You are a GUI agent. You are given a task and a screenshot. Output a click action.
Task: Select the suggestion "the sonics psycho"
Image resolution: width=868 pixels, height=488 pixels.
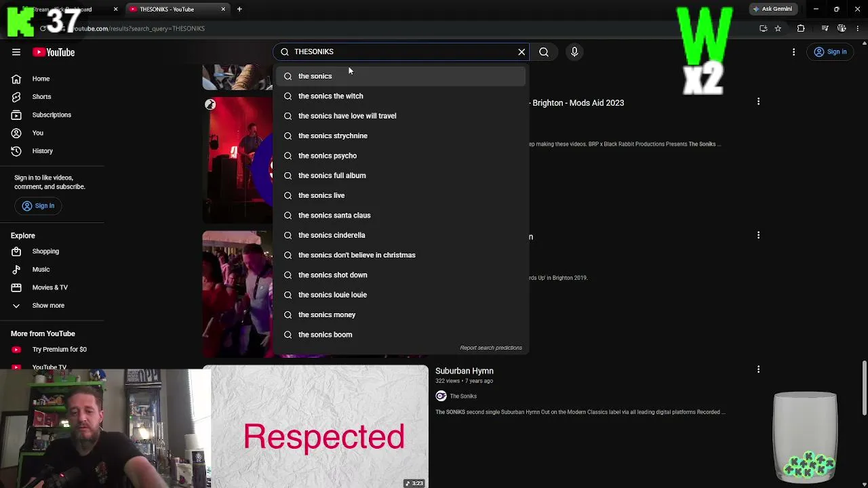point(400,156)
